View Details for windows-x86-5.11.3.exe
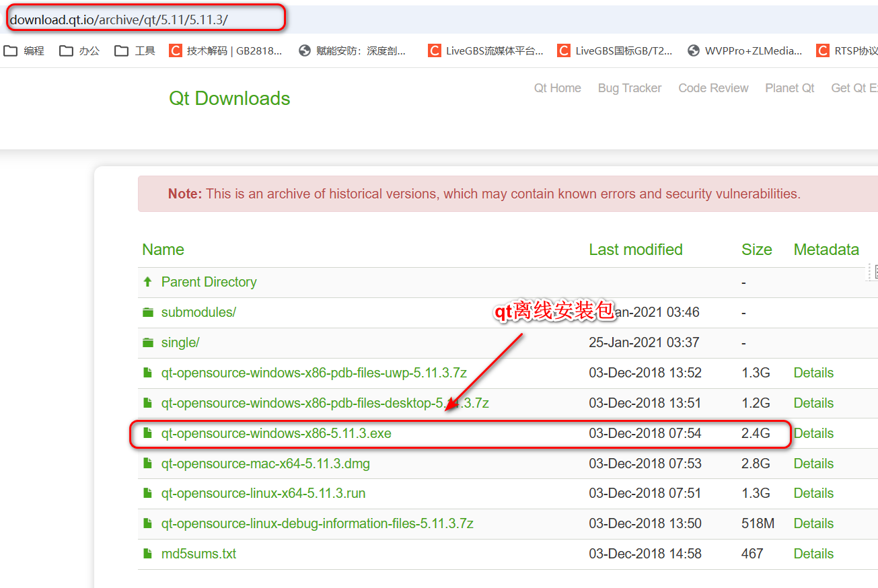The width and height of the screenshot is (878, 588). pos(813,433)
